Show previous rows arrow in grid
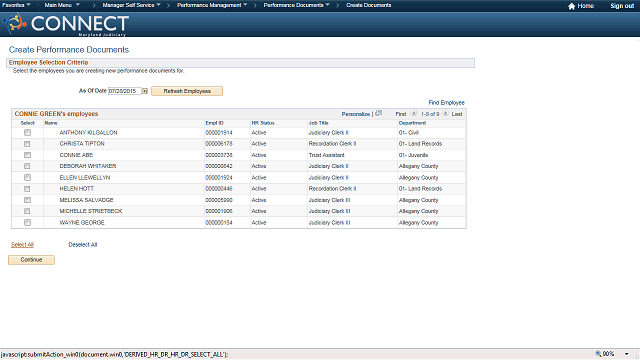The width and height of the screenshot is (640, 360). click(413, 113)
